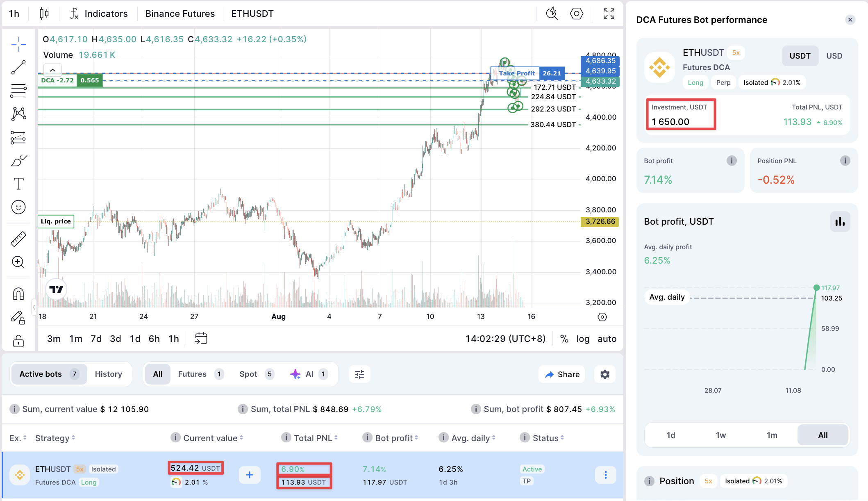Filter bots by Spot tab

[248, 374]
